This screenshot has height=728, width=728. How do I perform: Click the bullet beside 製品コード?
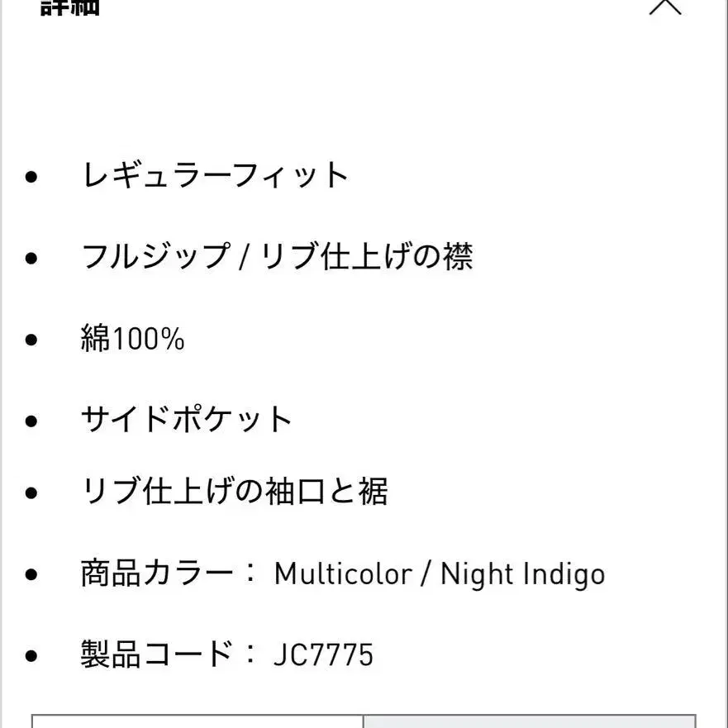click(31, 655)
